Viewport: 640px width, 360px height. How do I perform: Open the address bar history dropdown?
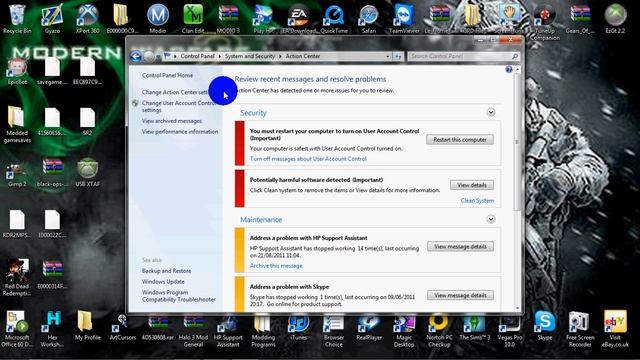tap(388, 56)
